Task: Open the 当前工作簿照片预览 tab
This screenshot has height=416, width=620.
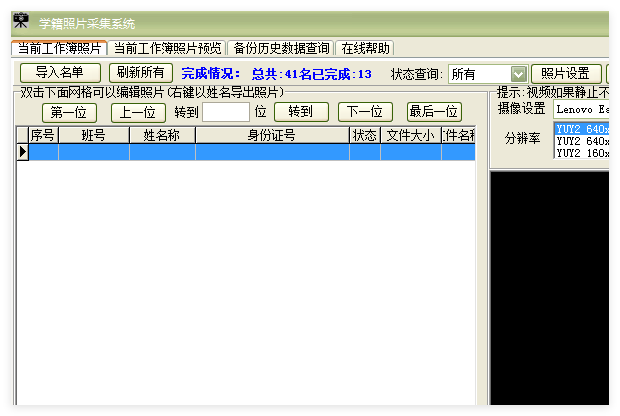Action: tap(167, 48)
